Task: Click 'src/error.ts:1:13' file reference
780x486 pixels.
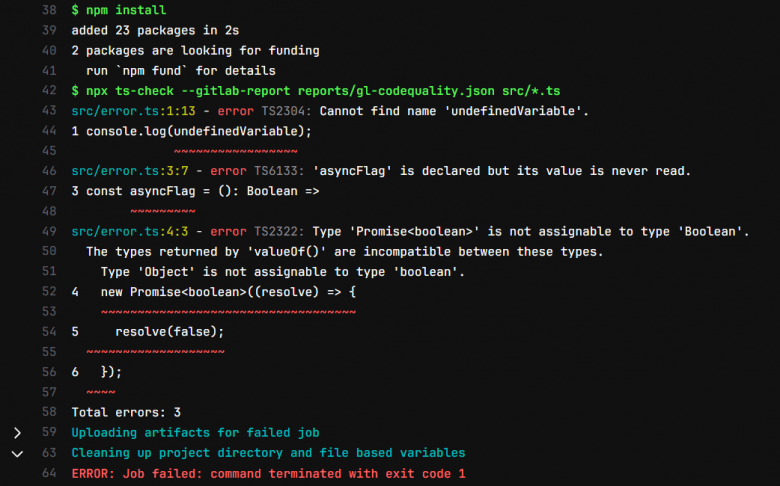Action: [133, 111]
